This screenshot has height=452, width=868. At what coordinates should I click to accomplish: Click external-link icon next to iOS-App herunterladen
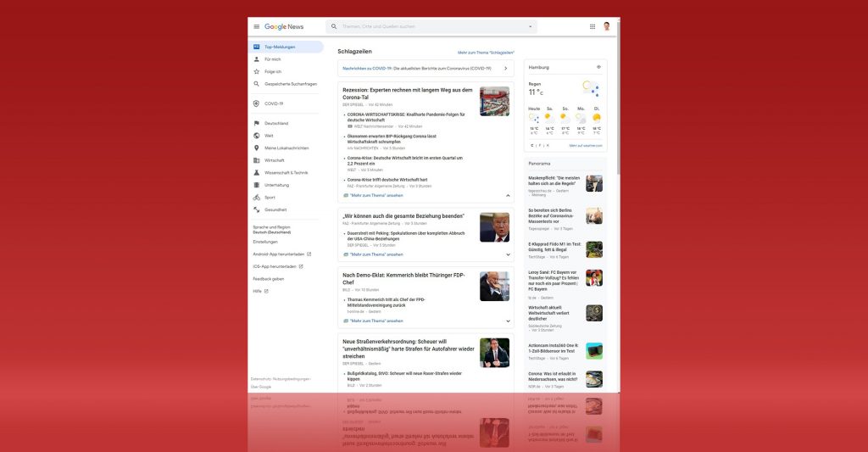(x=301, y=266)
